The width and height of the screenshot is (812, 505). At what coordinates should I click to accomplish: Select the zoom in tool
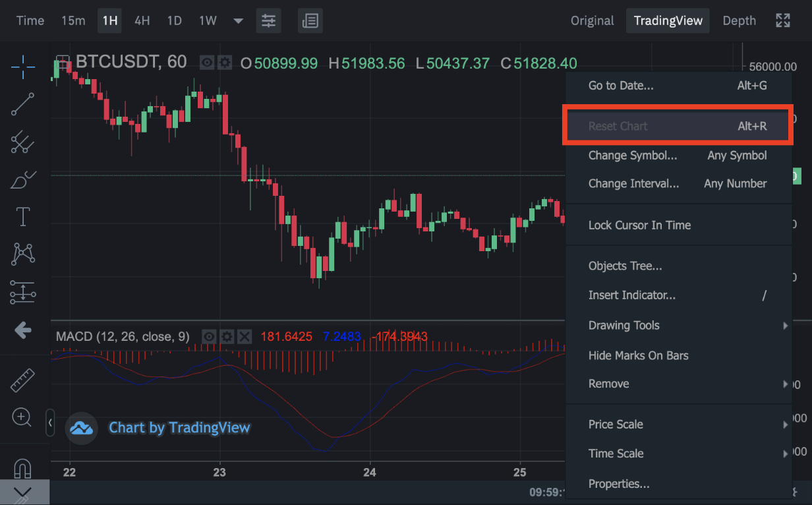pos(22,417)
